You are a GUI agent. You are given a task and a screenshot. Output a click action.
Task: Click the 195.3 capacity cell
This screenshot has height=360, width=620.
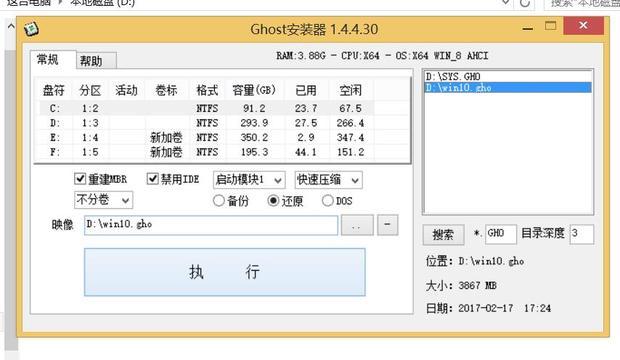[254, 152]
